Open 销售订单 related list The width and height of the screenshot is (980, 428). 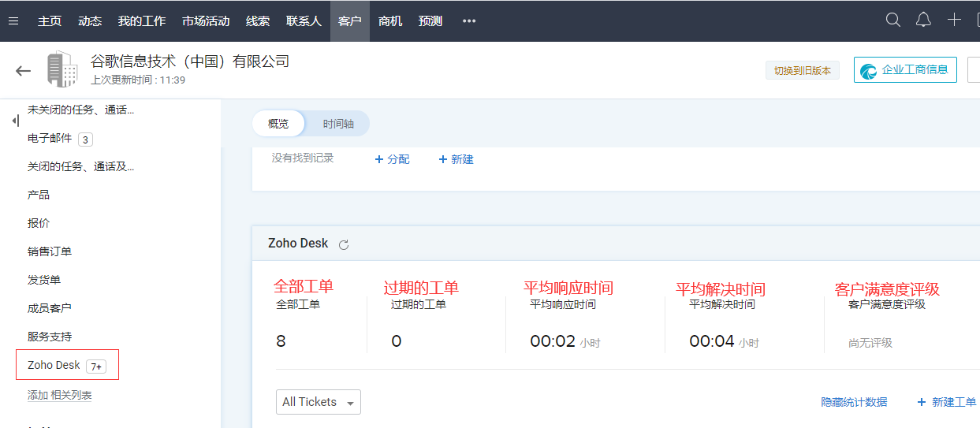click(50, 251)
